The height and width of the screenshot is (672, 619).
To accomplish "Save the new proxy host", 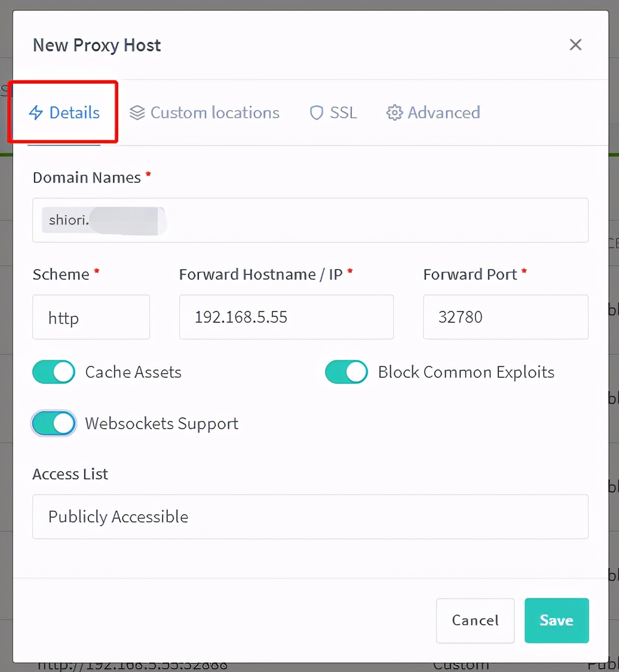I will [x=556, y=621].
